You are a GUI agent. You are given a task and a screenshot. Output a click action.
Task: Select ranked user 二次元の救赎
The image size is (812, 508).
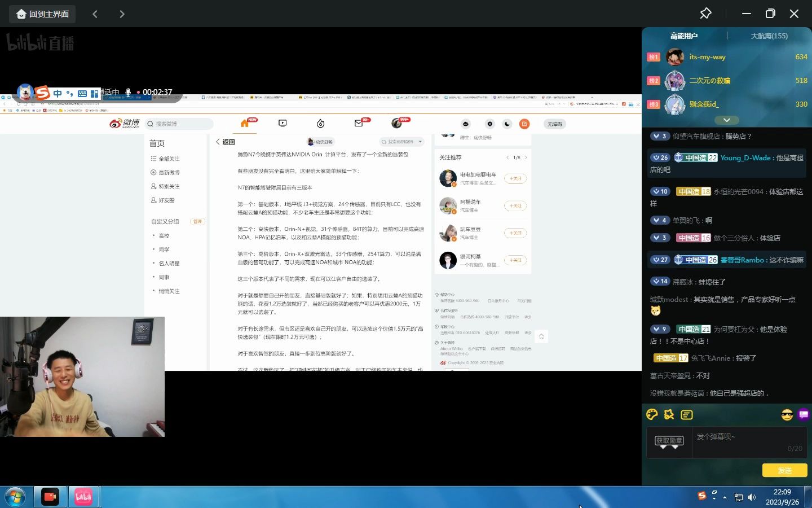709,81
